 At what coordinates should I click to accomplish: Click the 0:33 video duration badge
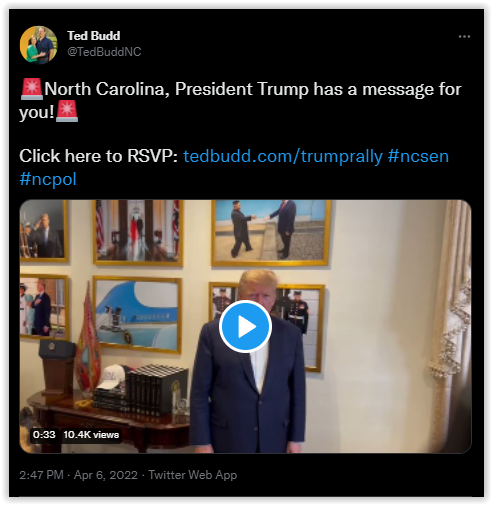(44, 435)
